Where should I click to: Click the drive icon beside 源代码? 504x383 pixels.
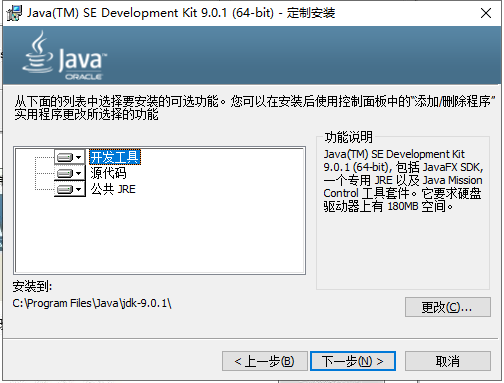coord(65,173)
